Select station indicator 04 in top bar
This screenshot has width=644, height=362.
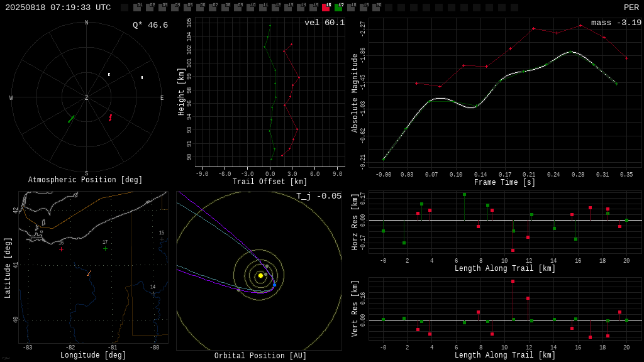(175, 7)
